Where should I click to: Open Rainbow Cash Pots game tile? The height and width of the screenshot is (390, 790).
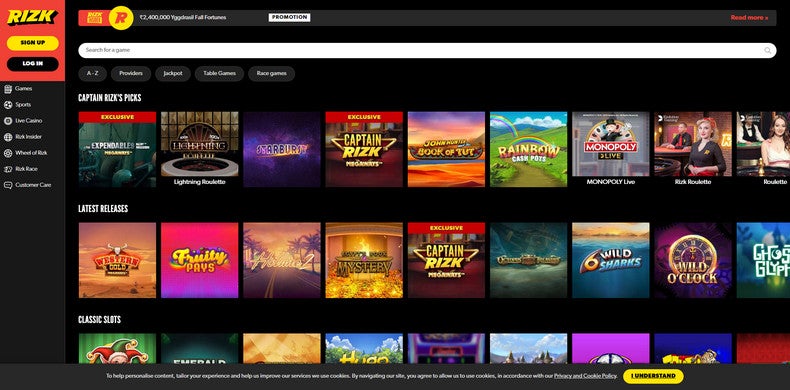[x=529, y=150]
